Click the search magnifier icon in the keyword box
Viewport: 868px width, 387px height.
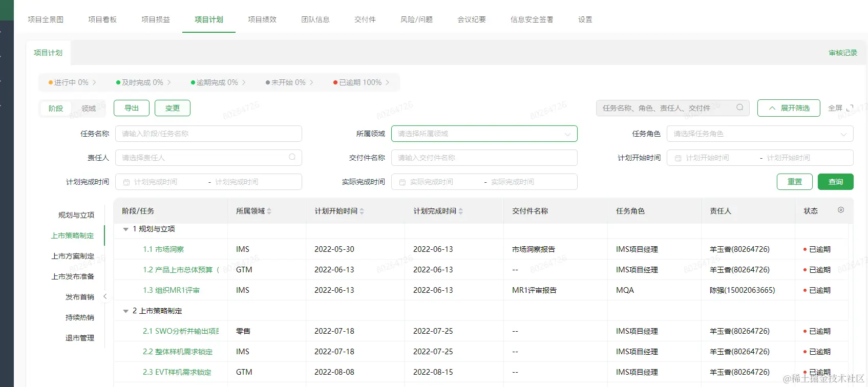pyautogui.click(x=739, y=107)
